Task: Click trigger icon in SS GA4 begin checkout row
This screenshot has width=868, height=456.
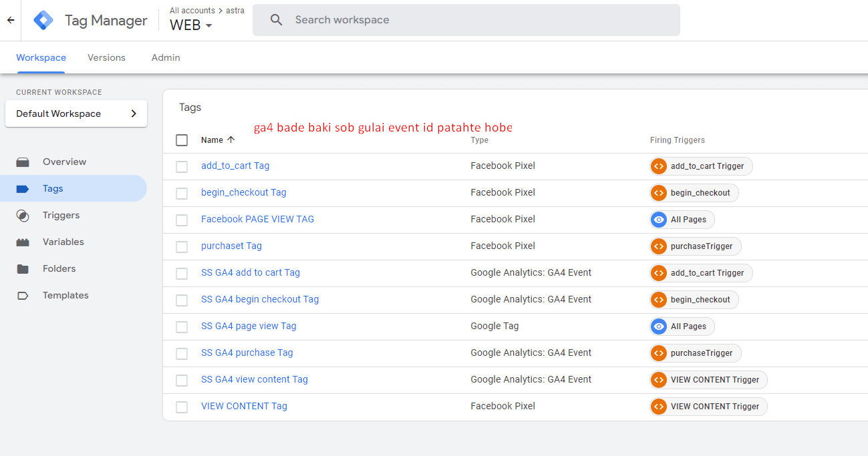Action: click(x=659, y=300)
